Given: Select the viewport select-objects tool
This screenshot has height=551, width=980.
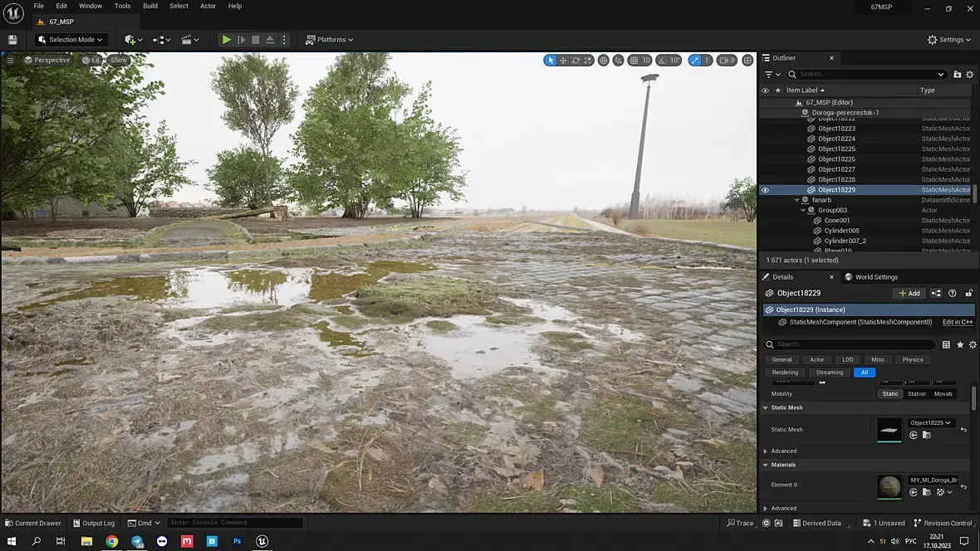Looking at the screenshot, I should pyautogui.click(x=550, y=60).
